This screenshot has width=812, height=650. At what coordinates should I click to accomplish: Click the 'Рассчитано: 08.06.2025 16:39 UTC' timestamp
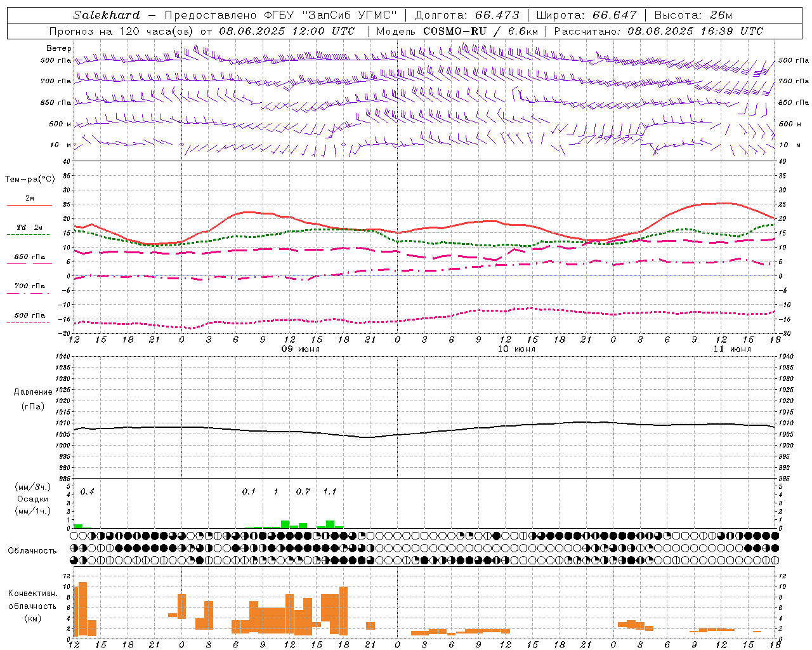[x=658, y=31]
